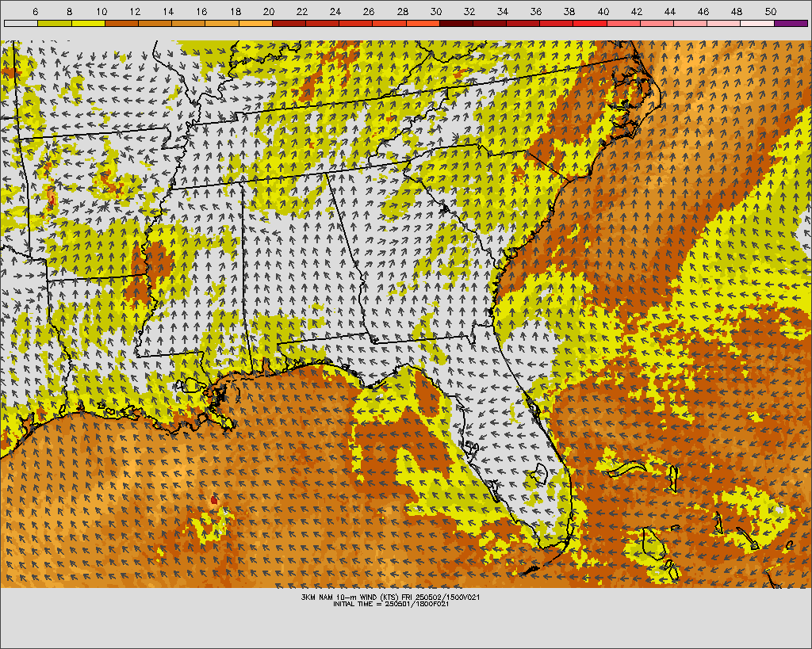The image size is (812, 649).
Task: Pick the bright yellow swatch between 8 and 10
Action: [x=88, y=23]
